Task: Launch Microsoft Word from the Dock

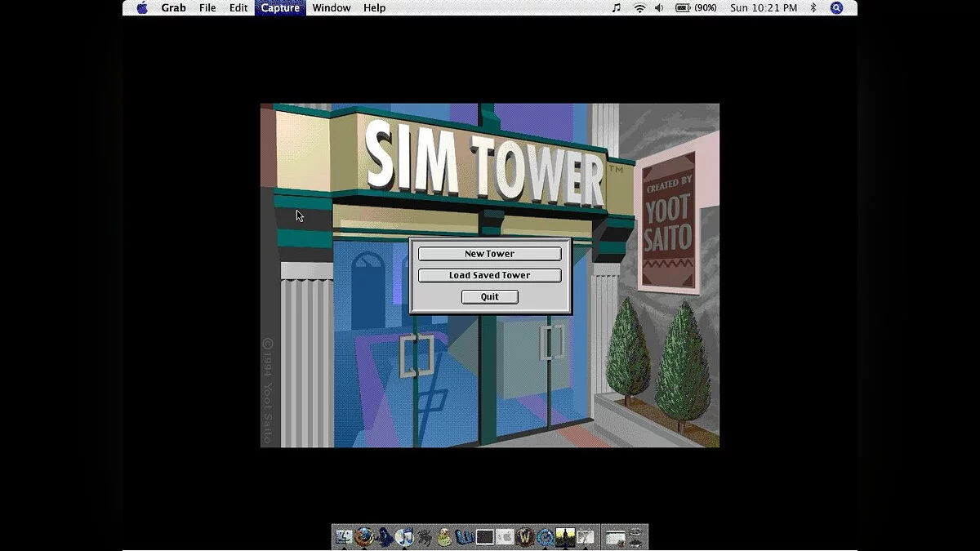Action: pos(465,537)
